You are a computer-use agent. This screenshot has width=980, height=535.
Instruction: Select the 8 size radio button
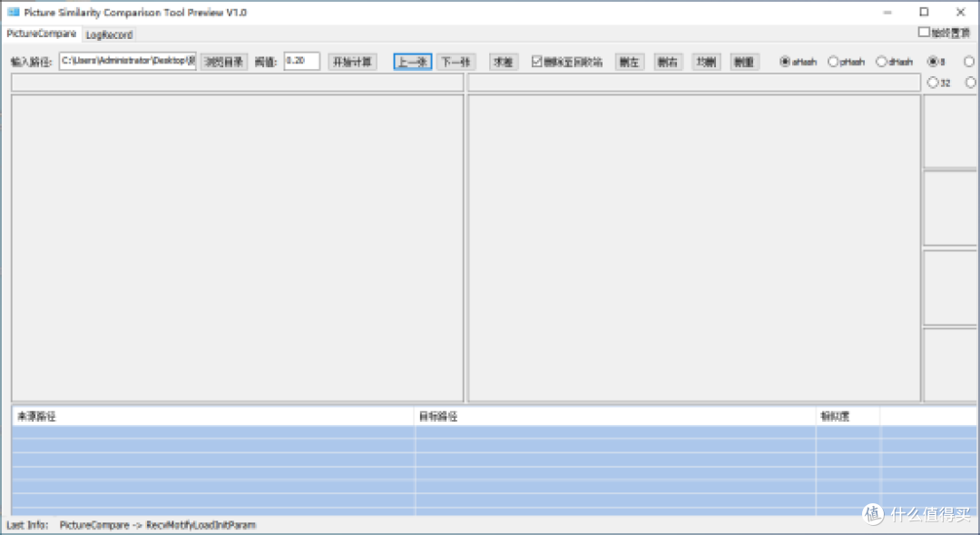pos(933,61)
